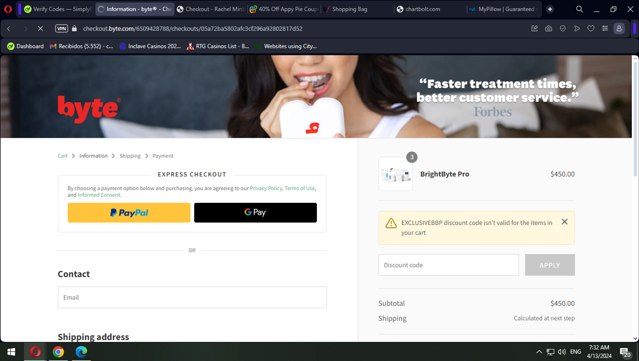Check out with the Google Pay button
This screenshot has height=361, width=639.
pos(255,213)
